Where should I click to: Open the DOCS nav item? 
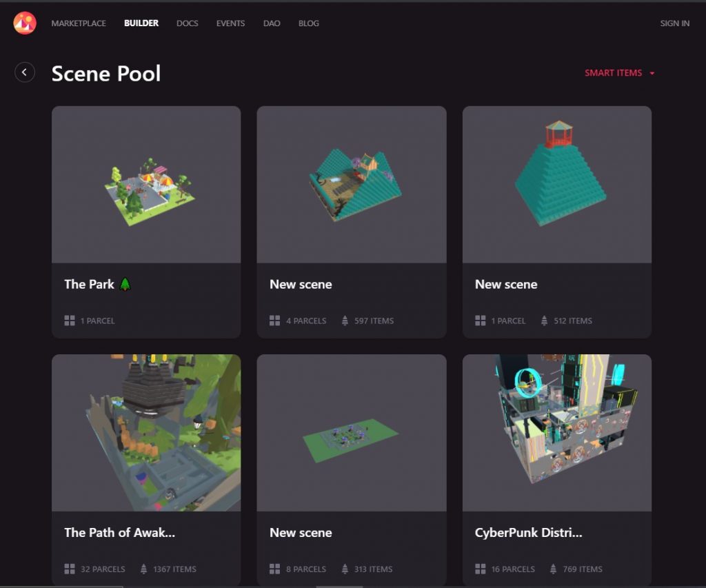click(x=188, y=23)
